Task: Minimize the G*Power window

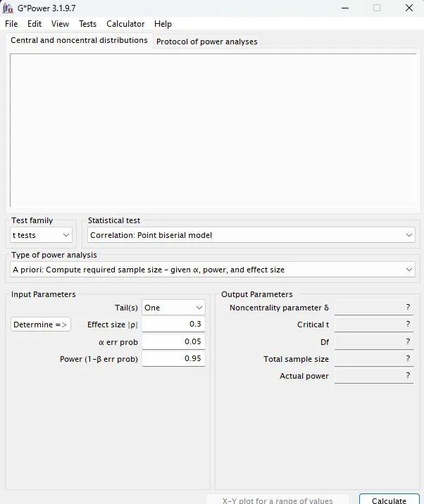Action: click(345, 8)
